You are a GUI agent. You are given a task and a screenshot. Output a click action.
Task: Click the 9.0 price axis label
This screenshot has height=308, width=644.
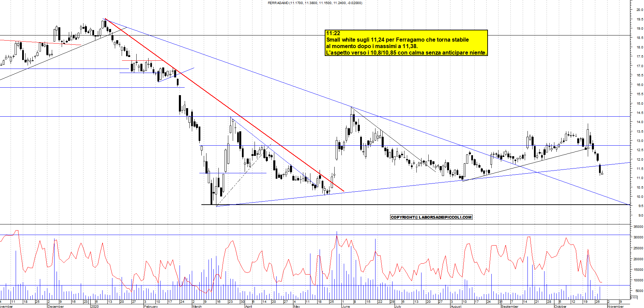(x=641, y=216)
